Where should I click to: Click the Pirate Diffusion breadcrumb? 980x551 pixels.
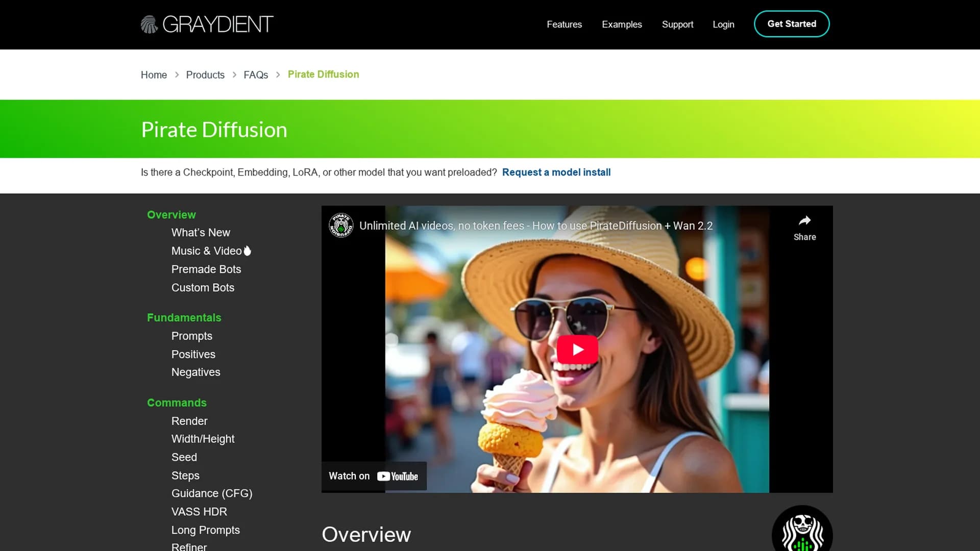324,74
